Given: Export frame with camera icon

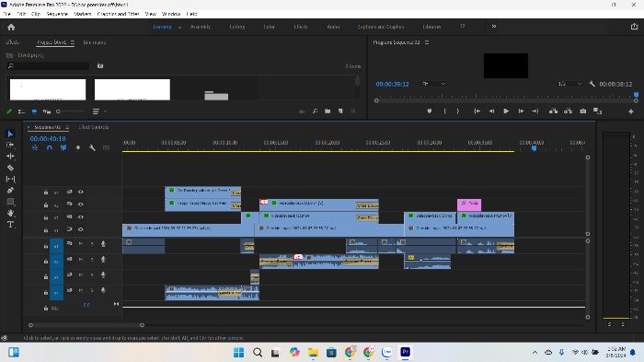Looking at the screenshot, I should coord(582,111).
